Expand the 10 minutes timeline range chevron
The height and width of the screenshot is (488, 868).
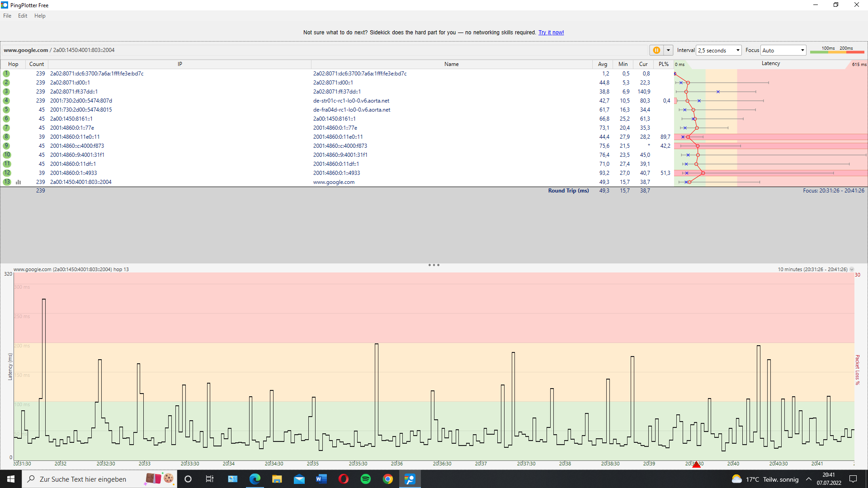coord(852,269)
